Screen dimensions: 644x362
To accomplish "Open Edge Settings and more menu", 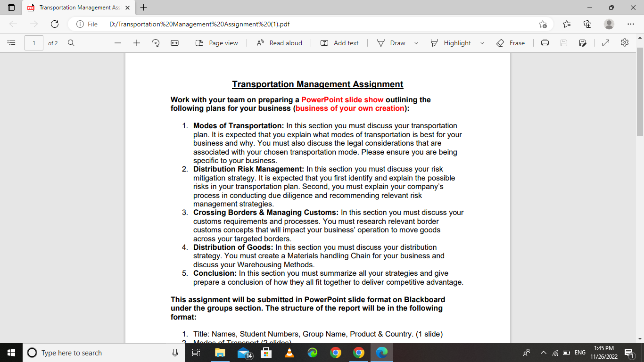I will click(x=631, y=24).
